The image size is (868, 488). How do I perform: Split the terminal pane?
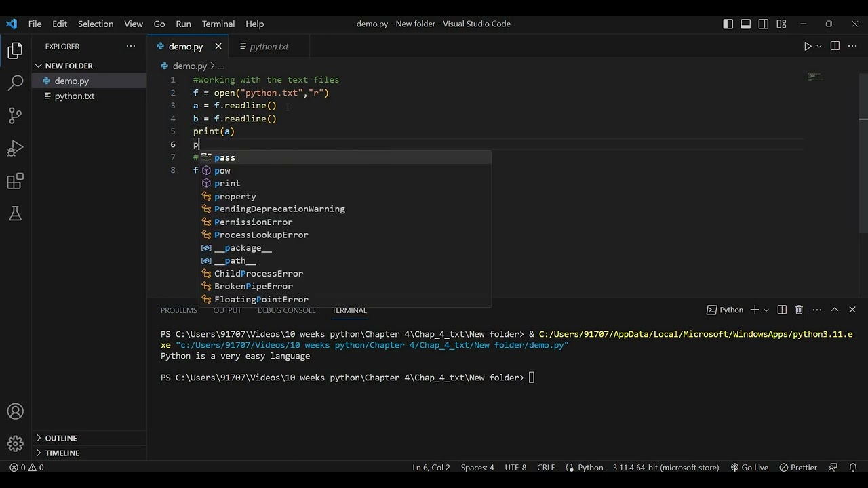[782, 310]
